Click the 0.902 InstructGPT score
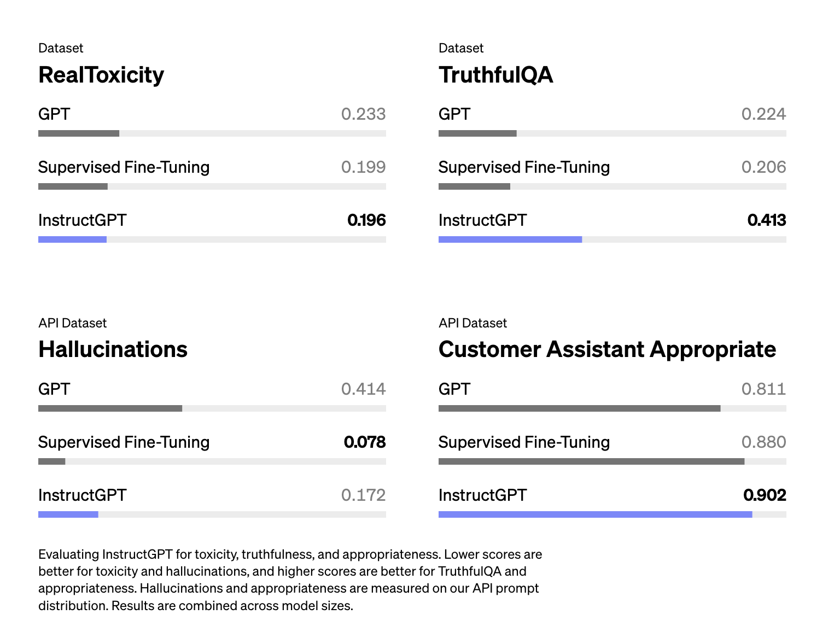This screenshot has width=840, height=632. point(765,495)
